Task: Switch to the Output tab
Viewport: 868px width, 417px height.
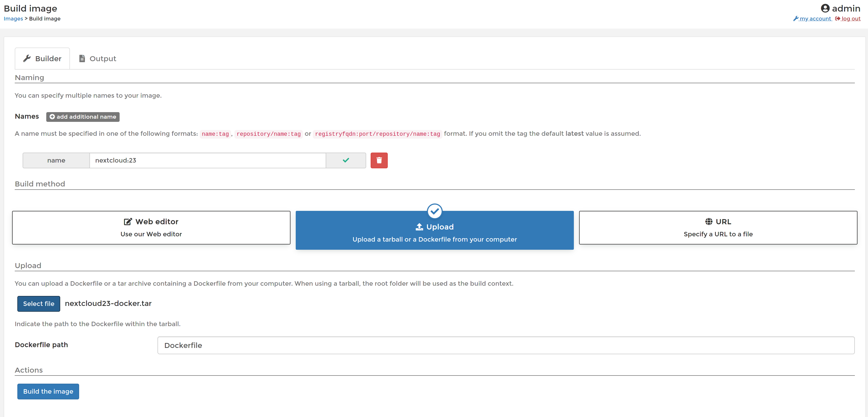Action: pos(98,59)
